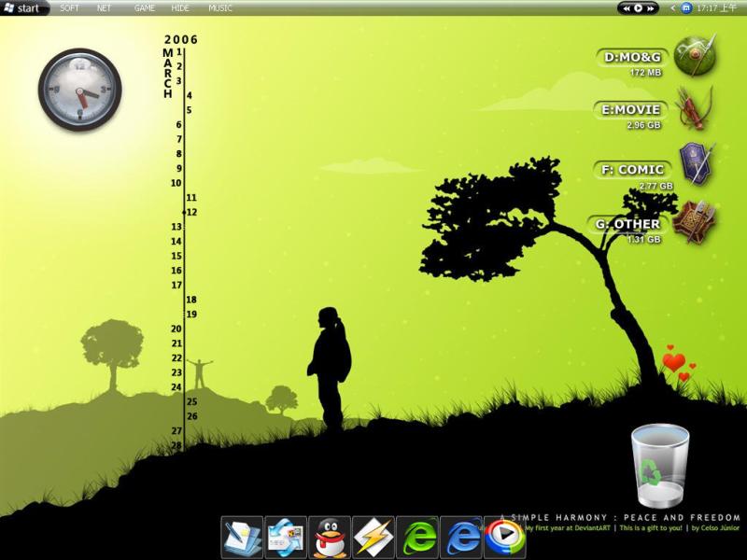Click the 2.96 GB free space text
747x560 pixels.
(643, 125)
